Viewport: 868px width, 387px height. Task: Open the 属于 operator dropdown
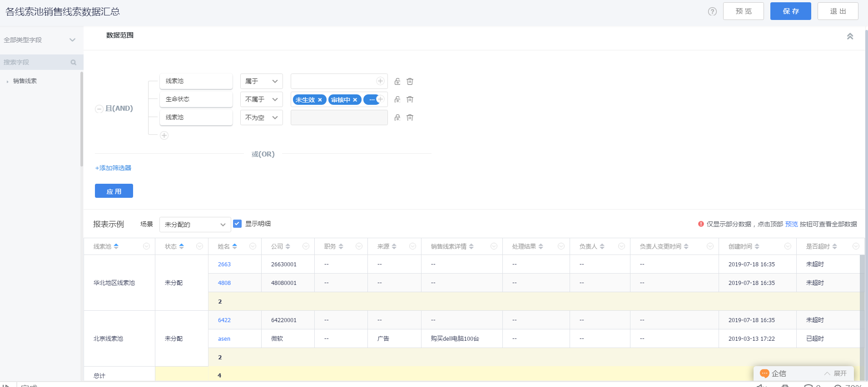click(x=262, y=81)
